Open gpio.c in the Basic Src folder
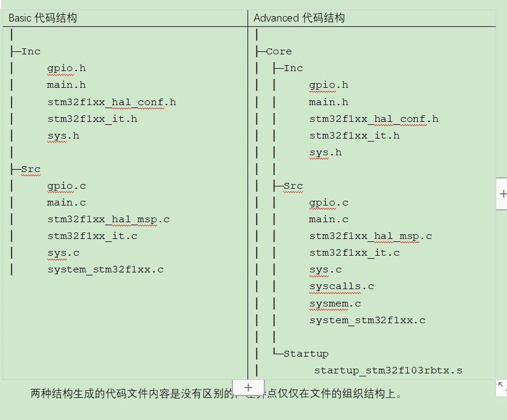 tap(66, 186)
